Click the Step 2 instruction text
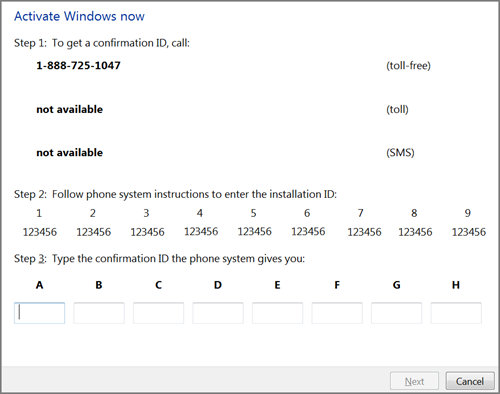 (175, 194)
